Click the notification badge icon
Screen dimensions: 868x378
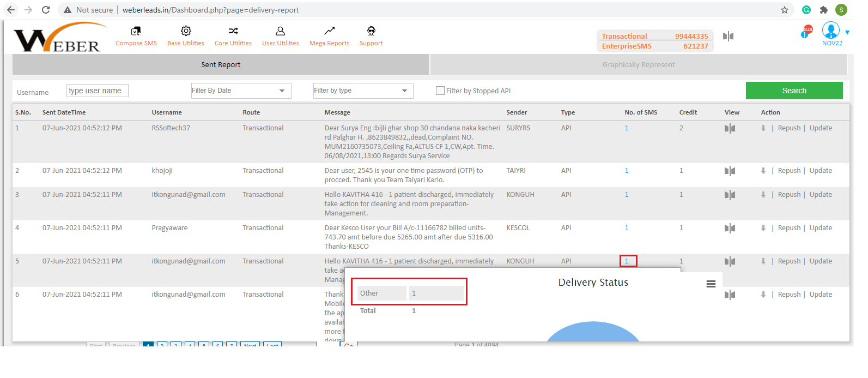click(806, 32)
